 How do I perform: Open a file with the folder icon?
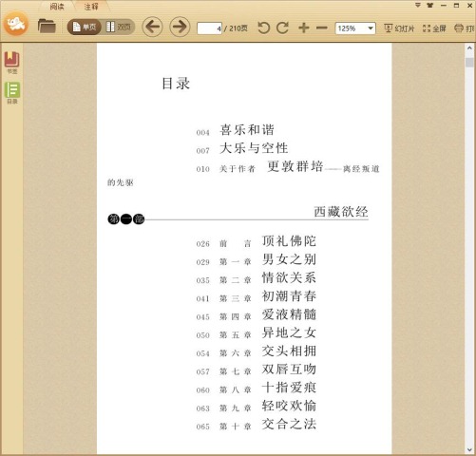click(47, 27)
